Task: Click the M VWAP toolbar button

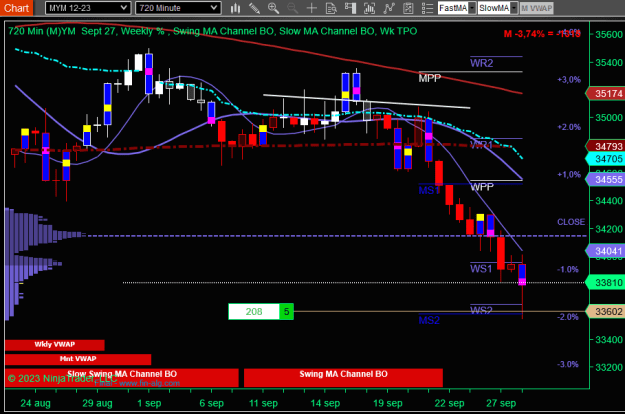Action: [537, 8]
